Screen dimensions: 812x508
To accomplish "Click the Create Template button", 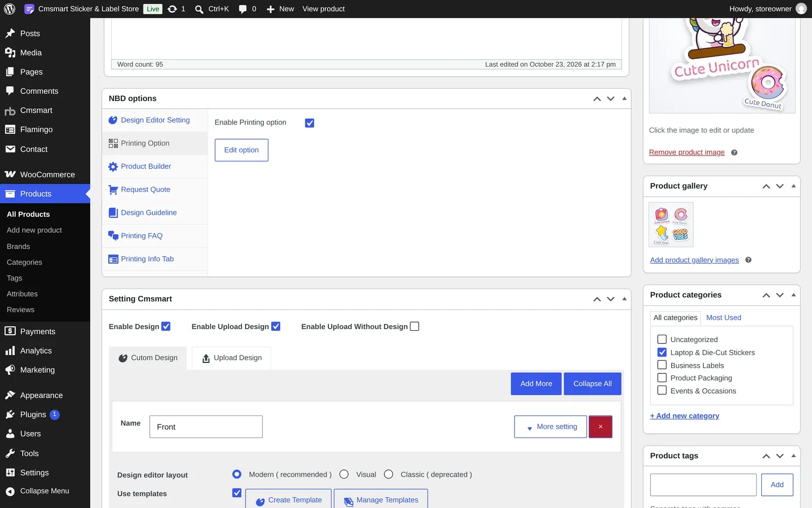I will [x=288, y=499].
